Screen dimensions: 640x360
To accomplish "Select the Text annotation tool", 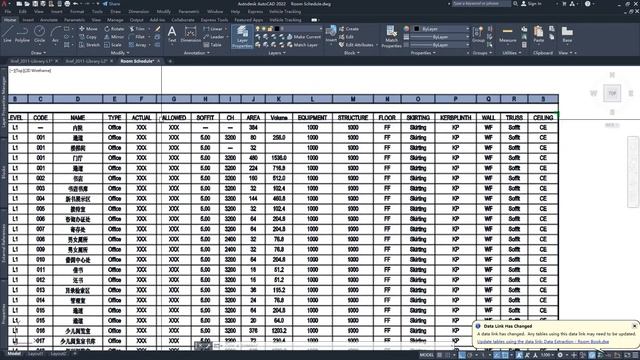I will coord(172,34).
